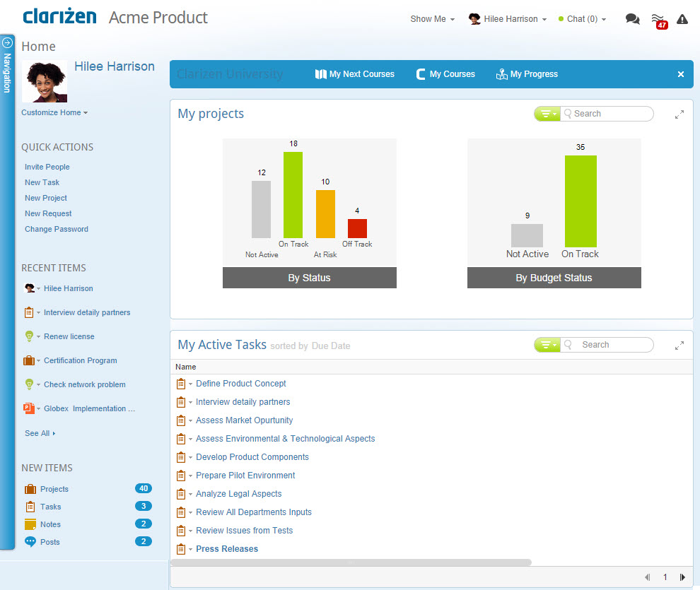Viewport: 700px width, 590px height.
Task: Click See All recent items
Action: [x=40, y=433]
